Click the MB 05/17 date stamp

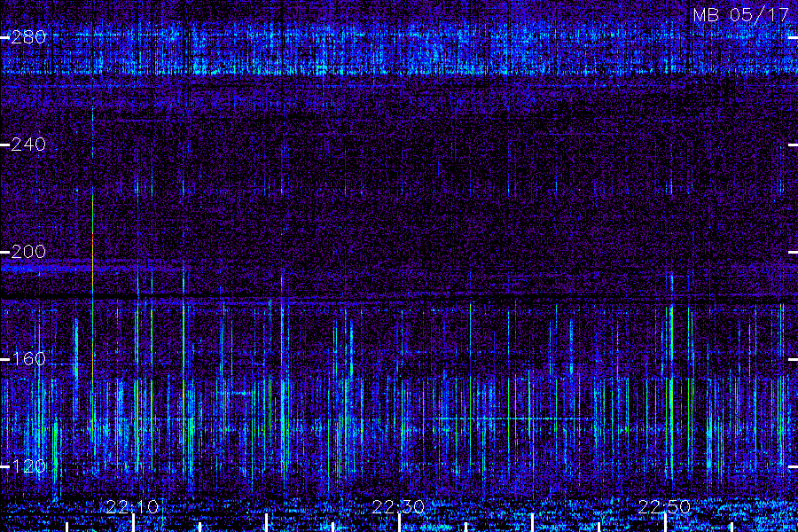point(740,15)
